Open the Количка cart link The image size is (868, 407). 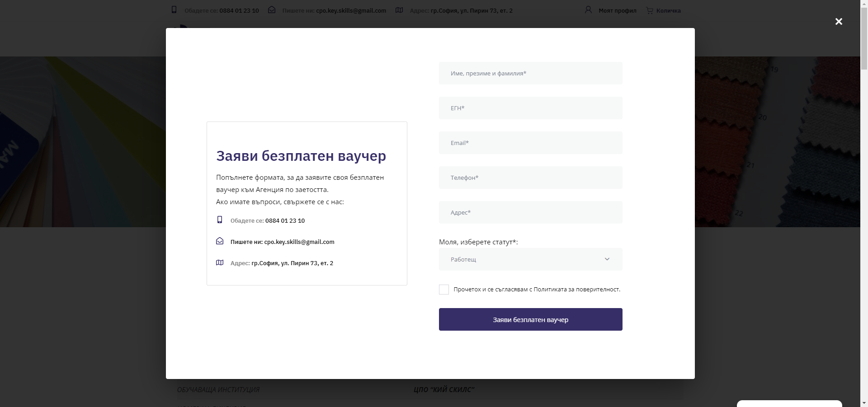(x=669, y=10)
